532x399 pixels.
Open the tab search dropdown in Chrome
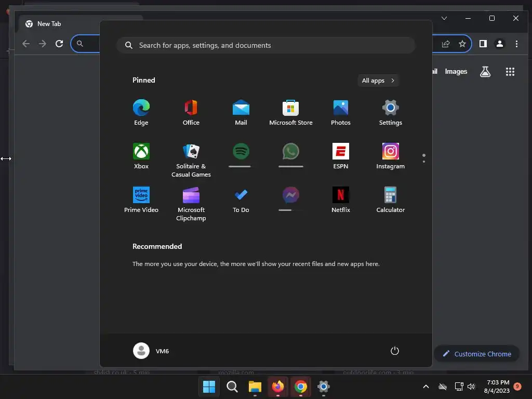(x=444, y=18)
